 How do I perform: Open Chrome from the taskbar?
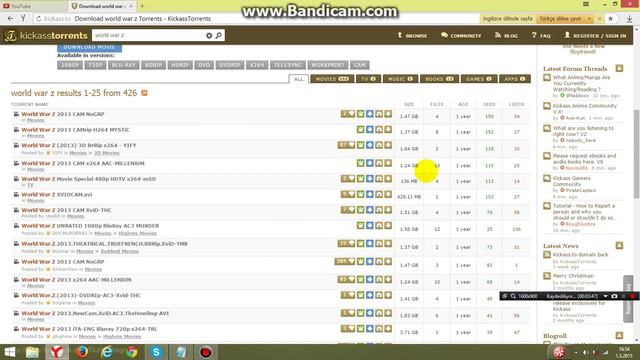point(131,352)
